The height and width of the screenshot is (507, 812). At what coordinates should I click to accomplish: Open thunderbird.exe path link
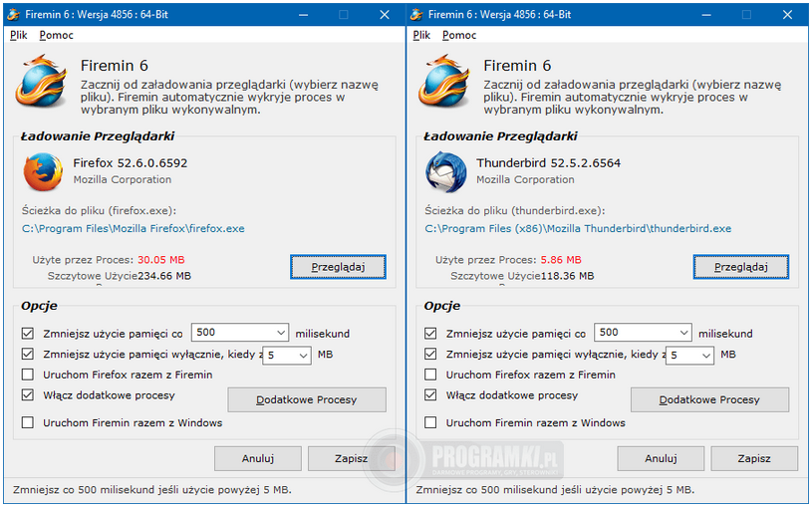click(x=578, y=228)
